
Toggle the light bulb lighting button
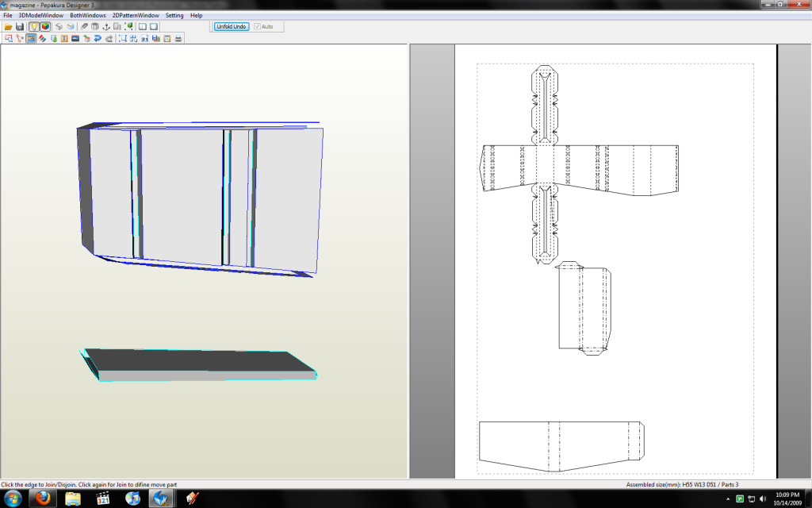[x=34, y=26]
